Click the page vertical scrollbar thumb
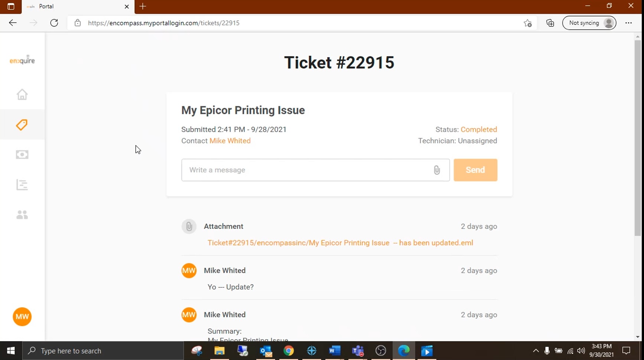This screenshot has width=644, height=360. click(638, 138)
